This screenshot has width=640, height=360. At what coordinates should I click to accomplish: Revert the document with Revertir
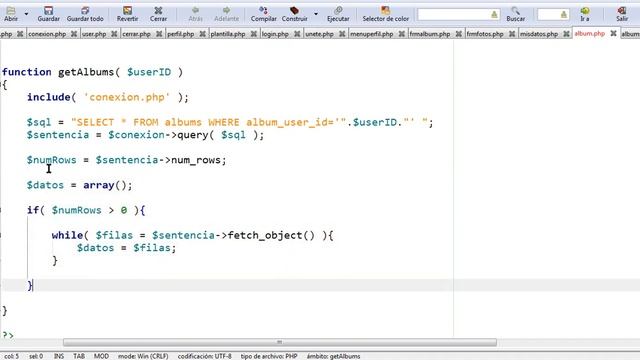pyautogui.click(x=127, y=14)
